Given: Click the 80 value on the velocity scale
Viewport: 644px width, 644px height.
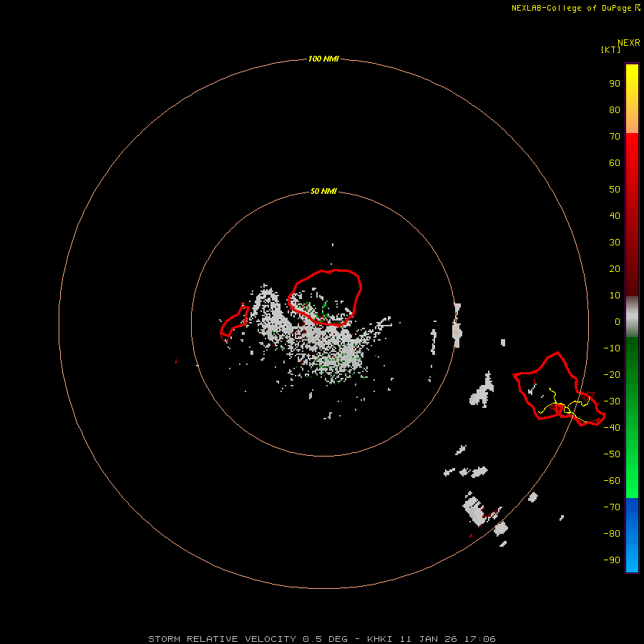Looking at the screenshot, I should tap(615, 110).
